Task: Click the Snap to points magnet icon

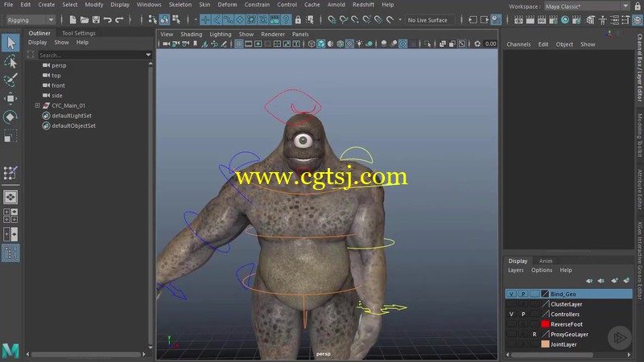Action: [355, 19]
